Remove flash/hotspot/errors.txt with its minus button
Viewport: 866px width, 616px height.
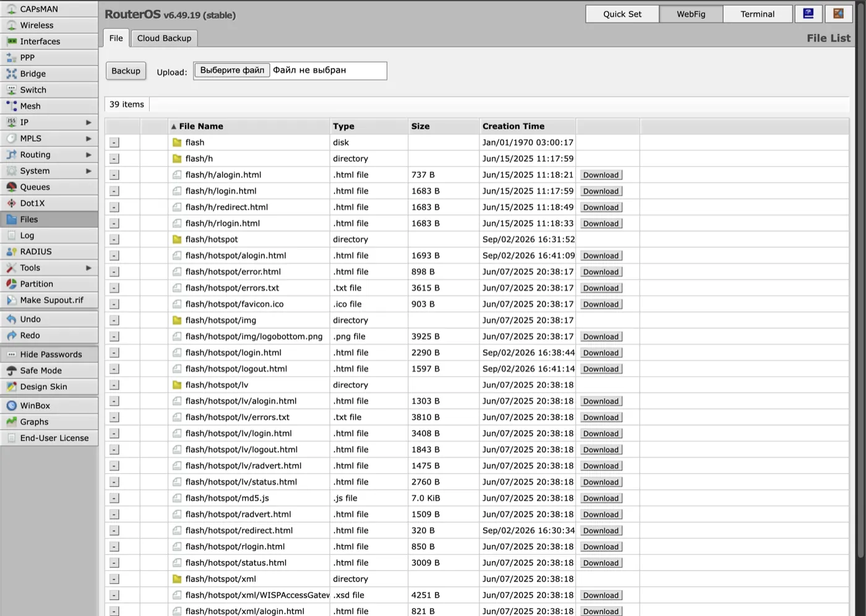(114, 288)
